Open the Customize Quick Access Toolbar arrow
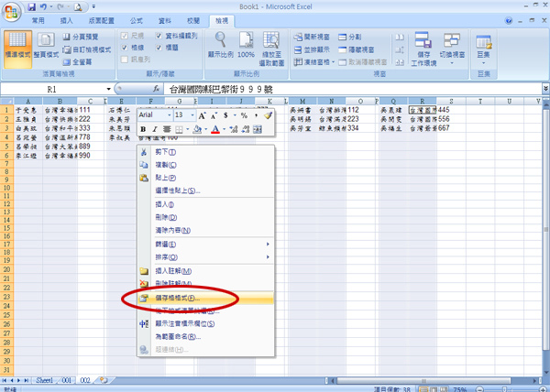 point(93,6)
